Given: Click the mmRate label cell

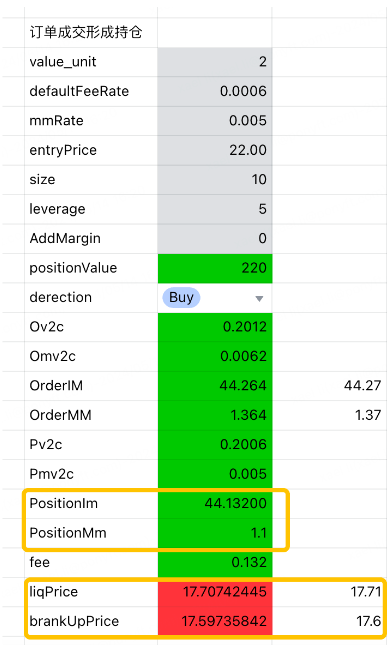Looking at the screenshot, I should pos(91,121).
